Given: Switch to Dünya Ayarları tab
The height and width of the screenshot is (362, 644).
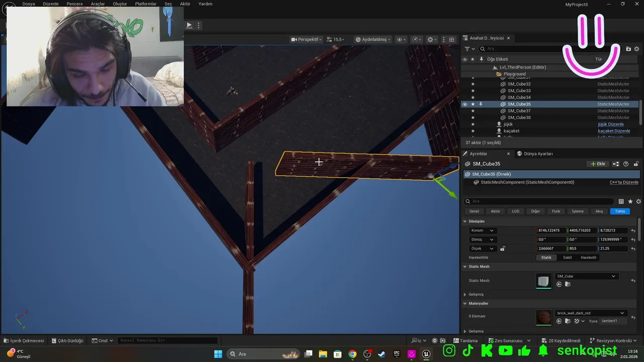Looking at the screenshot, I should tap(535, 153).
